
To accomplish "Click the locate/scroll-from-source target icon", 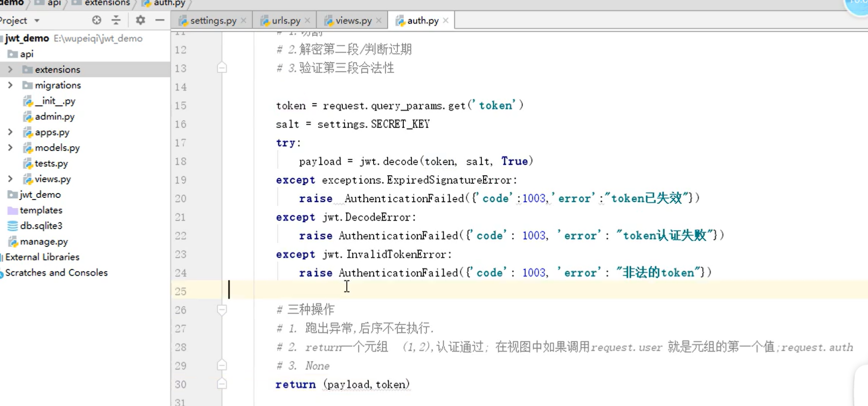I will pos(97,20).
